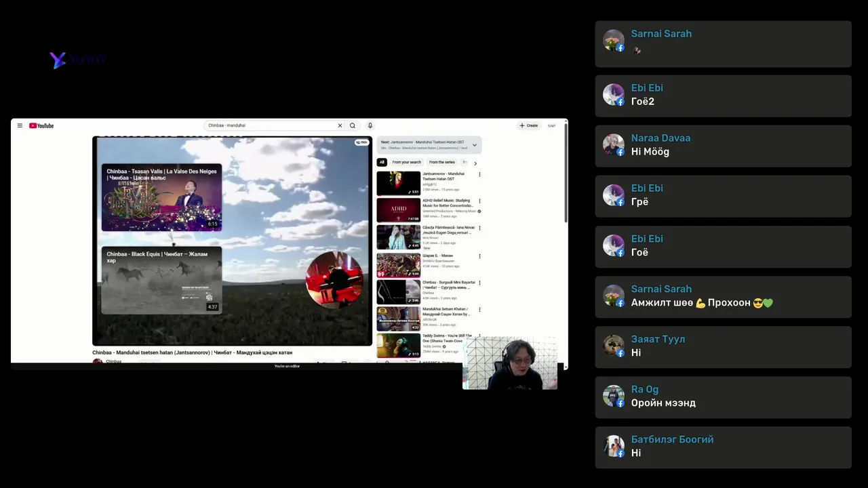Clear the search box with the X
The width and height of the screenshot is (868, 488).
(340, 125)
